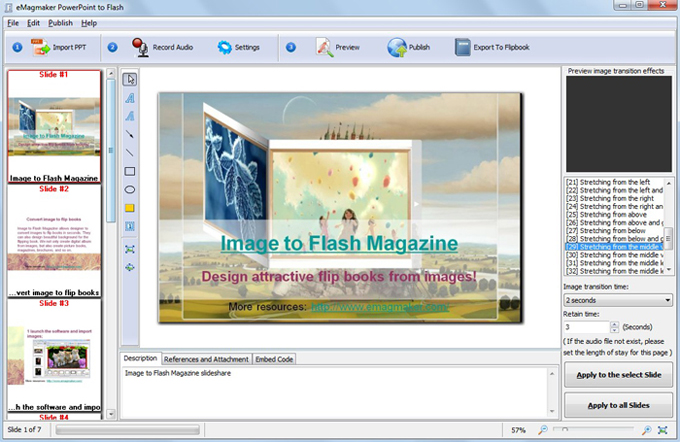Screen dimensions: 680x442
Task: Switch to the Description tab
Action: (x=140, y=358)
